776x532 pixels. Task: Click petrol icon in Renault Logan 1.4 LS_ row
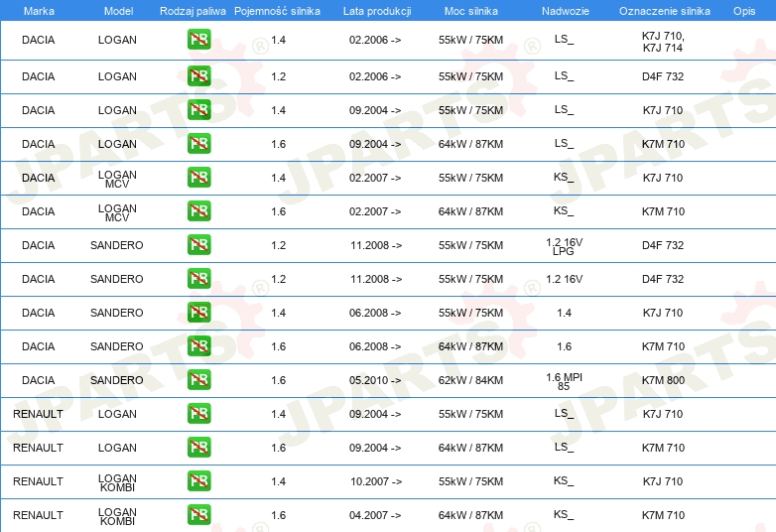pyautogui.click(x=198, y=414)
